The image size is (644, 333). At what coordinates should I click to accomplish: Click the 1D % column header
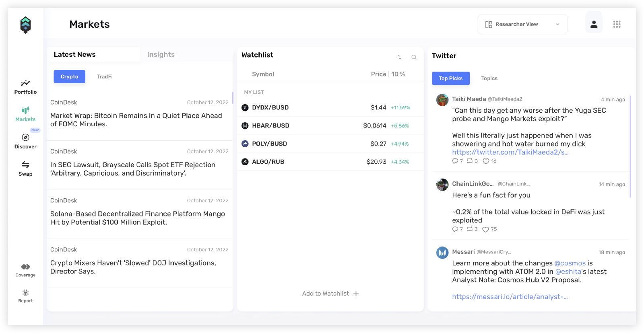pos(398,74)
